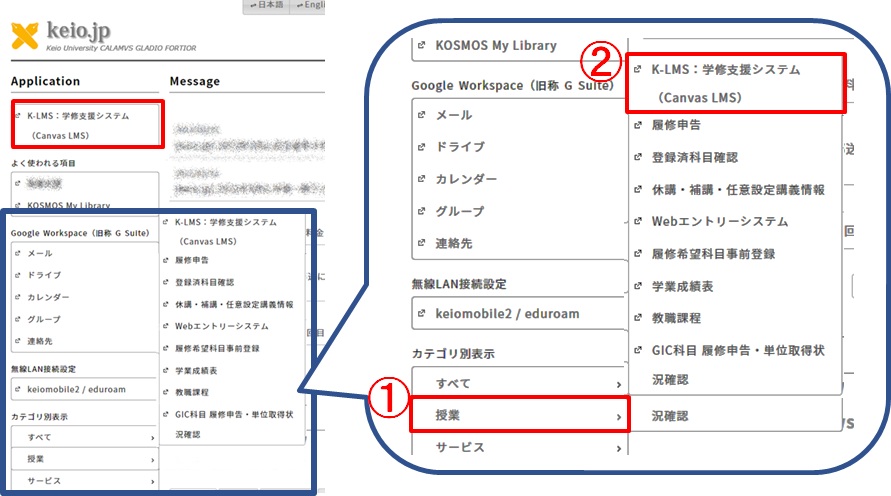The width and height of the screenshot is (891, 496).
Task: Click external-link icon beside 連絡先 in enlarged callout
Action: [x=421, y=243]
